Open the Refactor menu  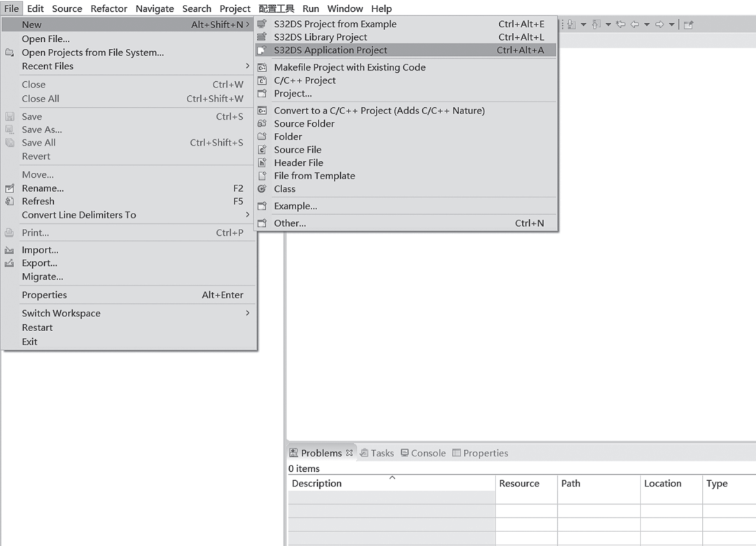tap(108, 8)
